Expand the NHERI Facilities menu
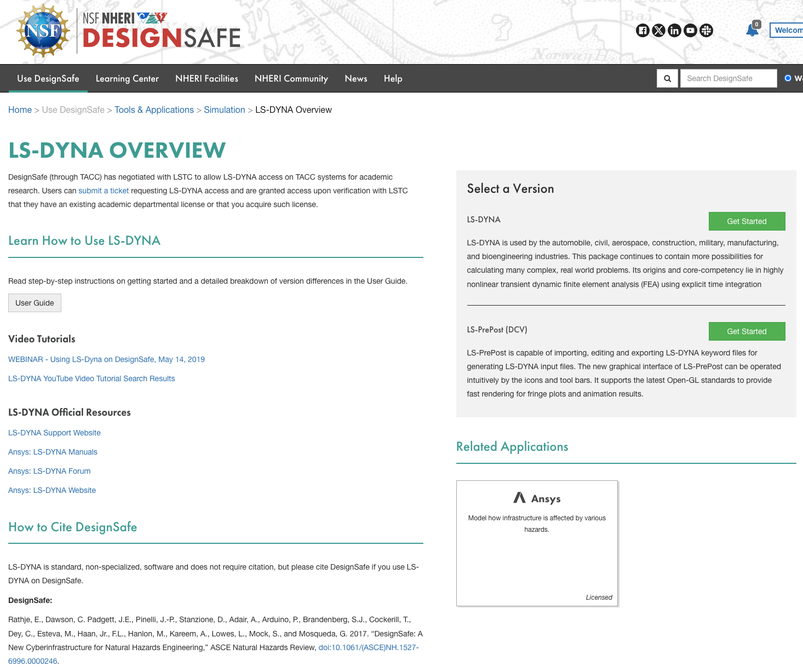 (x=207, y=78)
